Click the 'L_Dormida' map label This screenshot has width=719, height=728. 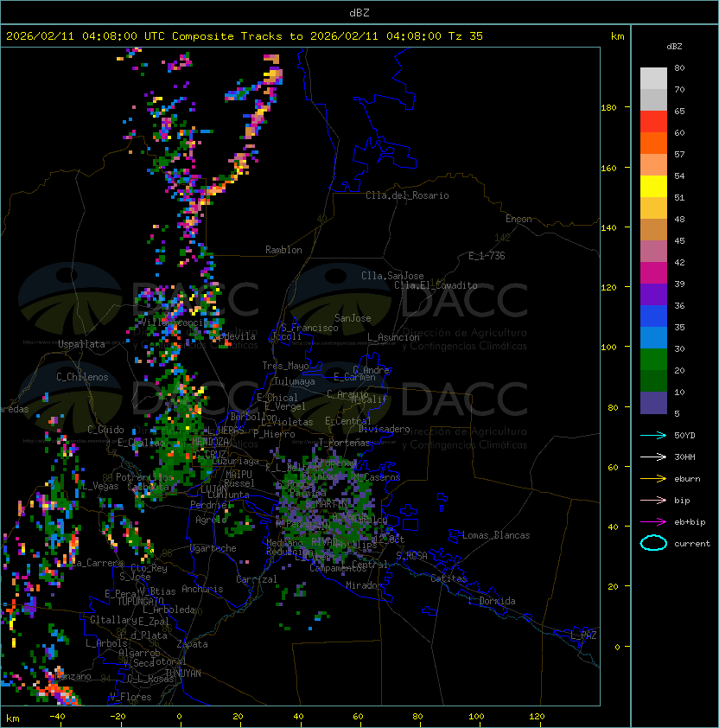pyautogui.click(x=492, y=601)
